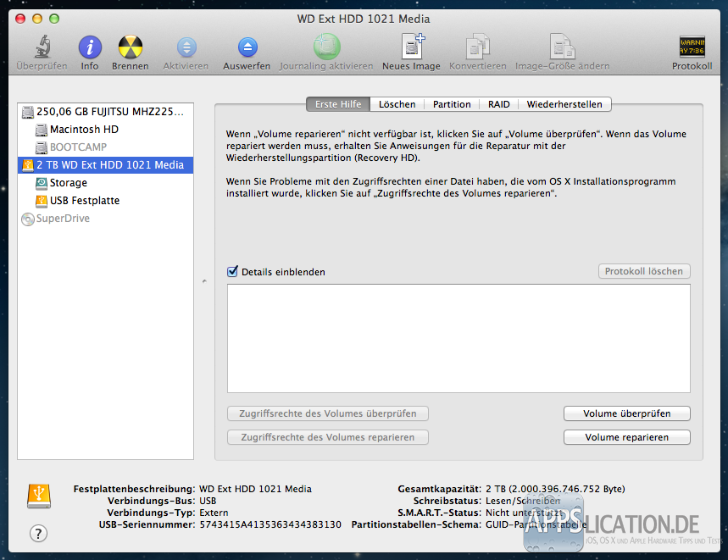Switch to the Wiederherstellen tab
This screenshot has width=728, height=560.
[x=565, y=104]
